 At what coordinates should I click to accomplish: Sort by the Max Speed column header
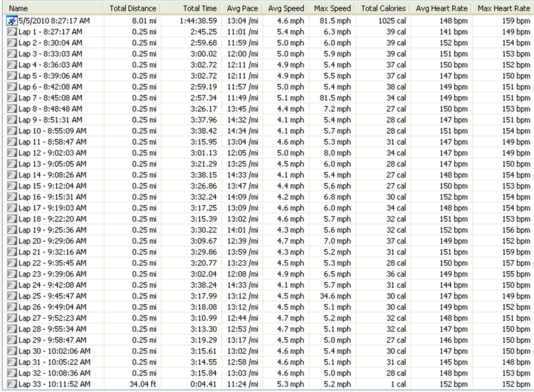pyautogui.click(x=332, y=8)
